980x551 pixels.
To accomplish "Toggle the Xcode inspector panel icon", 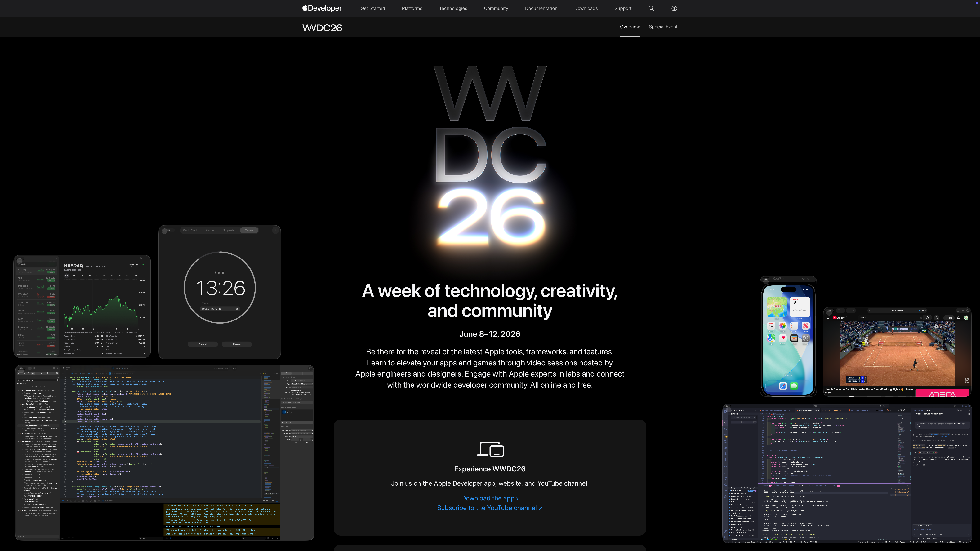I will (x=310, y=368).
